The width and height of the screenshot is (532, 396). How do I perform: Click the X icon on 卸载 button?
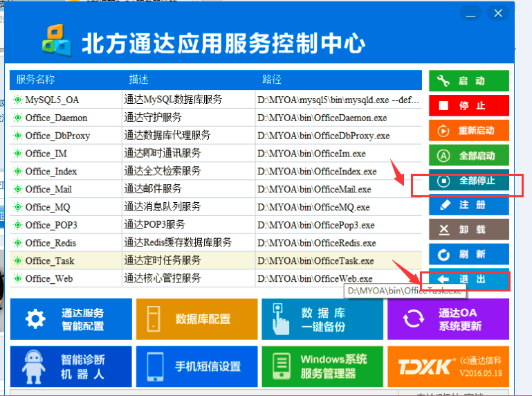(x=443, y=230)
